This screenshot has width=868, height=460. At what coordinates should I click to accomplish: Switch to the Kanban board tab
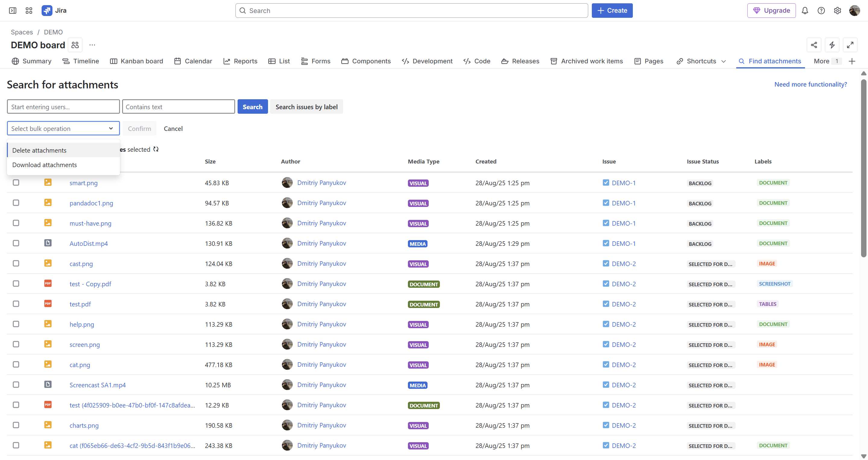pyautogui.click(x=137, y=61)
